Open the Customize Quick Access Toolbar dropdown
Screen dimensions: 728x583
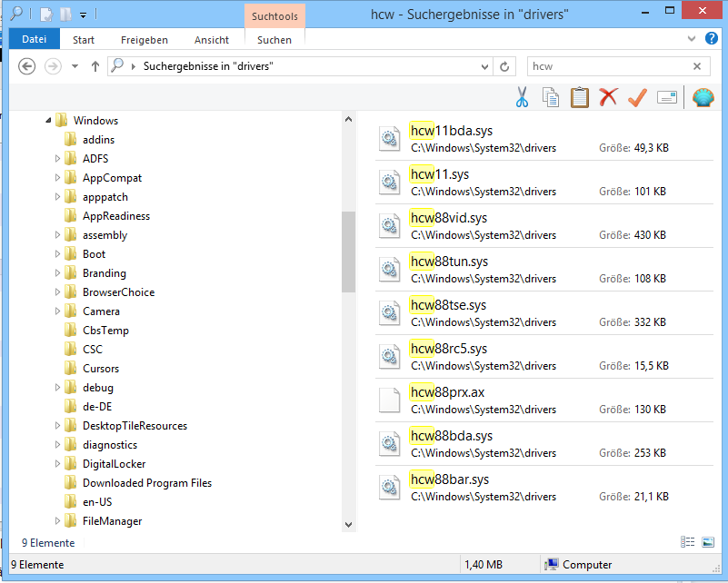(83, 15)
